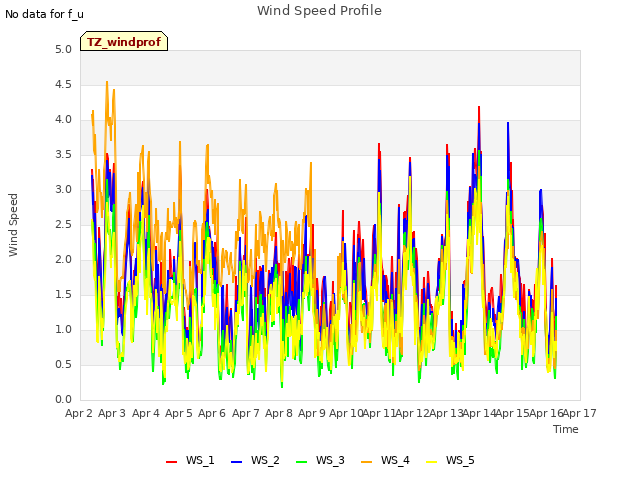Click the 4.0 y-axis tick label
The image size is (640, 480).
click(63, 120)
